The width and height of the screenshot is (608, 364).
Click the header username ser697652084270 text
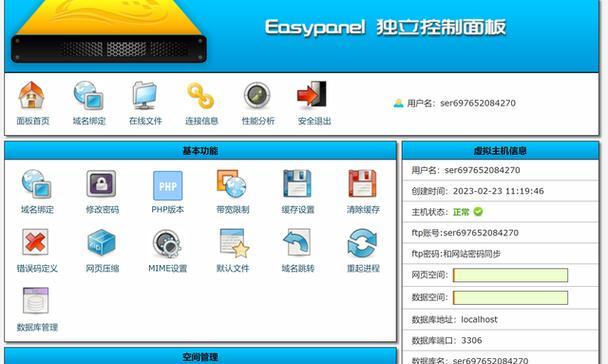pyautogui.click(x=478, y=103)
